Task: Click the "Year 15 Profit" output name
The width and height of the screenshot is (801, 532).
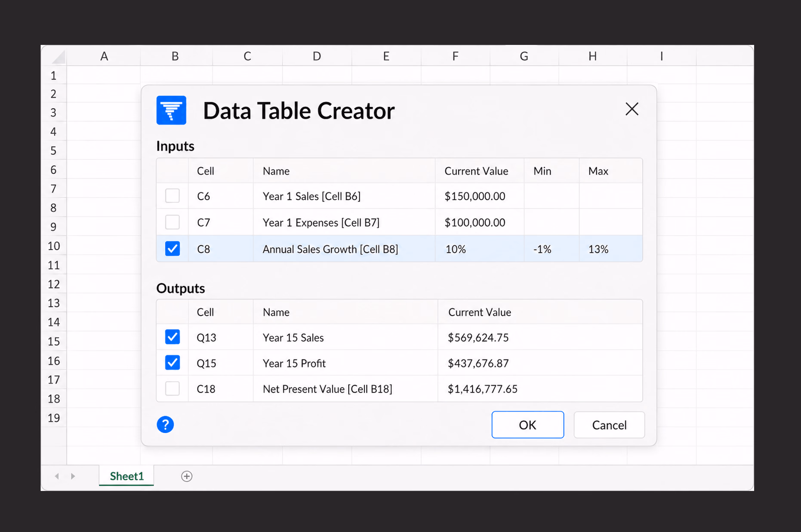Action: pyautogui.click(x=294, y=363)
